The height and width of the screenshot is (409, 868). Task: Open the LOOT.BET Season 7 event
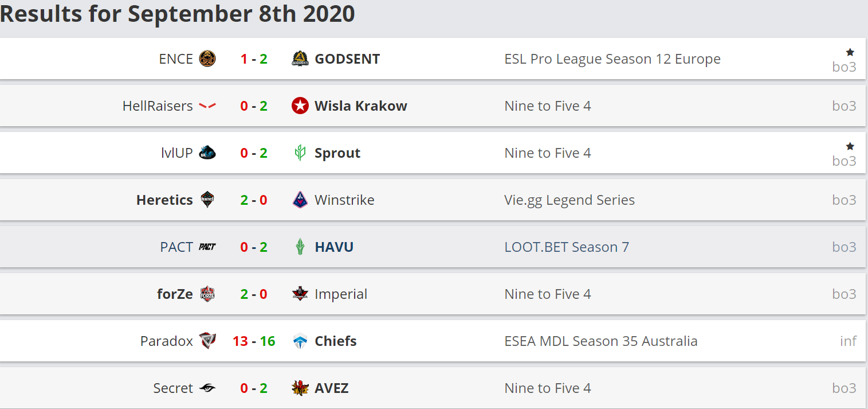click(566, 247)
